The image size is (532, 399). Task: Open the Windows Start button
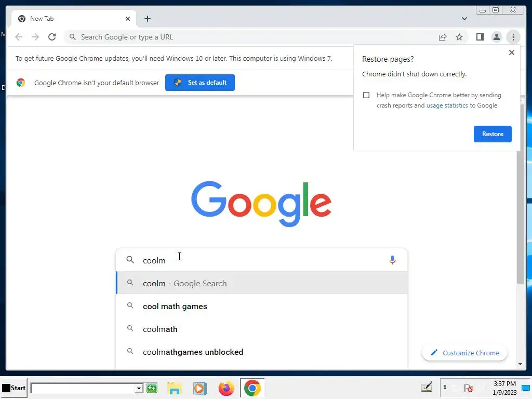(14, 388)
